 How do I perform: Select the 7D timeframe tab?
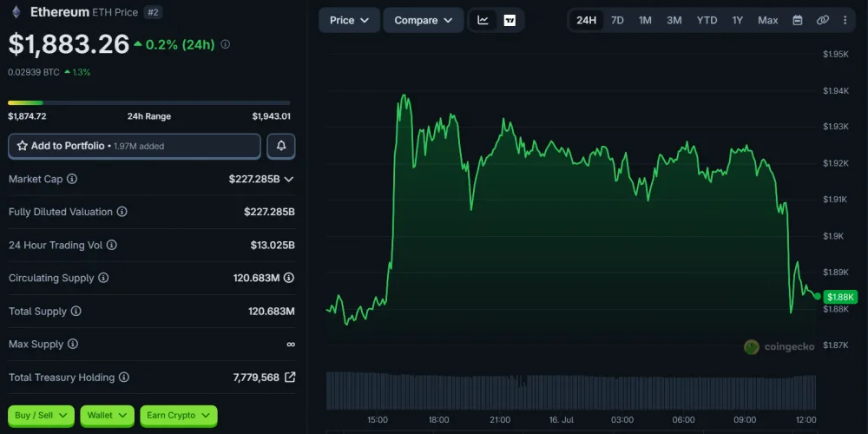click(617, 21)
